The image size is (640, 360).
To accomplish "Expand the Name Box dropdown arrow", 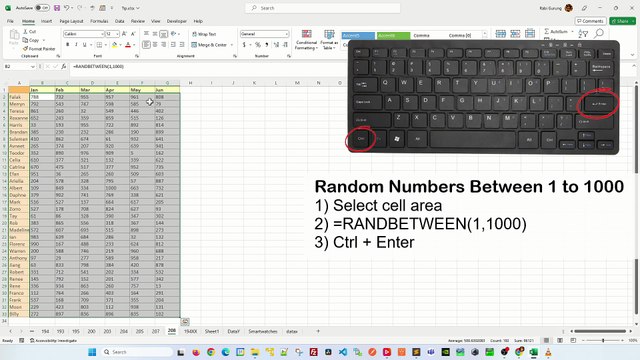I will click(x=33, y=66).
